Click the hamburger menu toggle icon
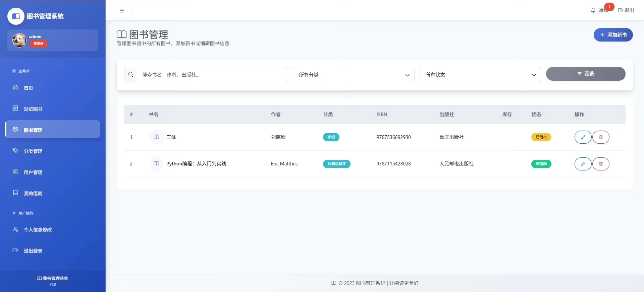644x292 pixels. (122, 11)
